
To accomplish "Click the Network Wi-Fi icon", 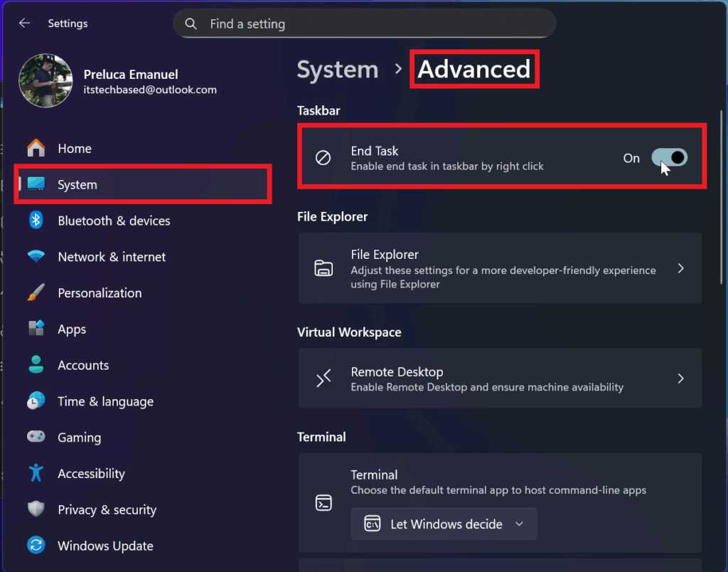I will 36,257.
